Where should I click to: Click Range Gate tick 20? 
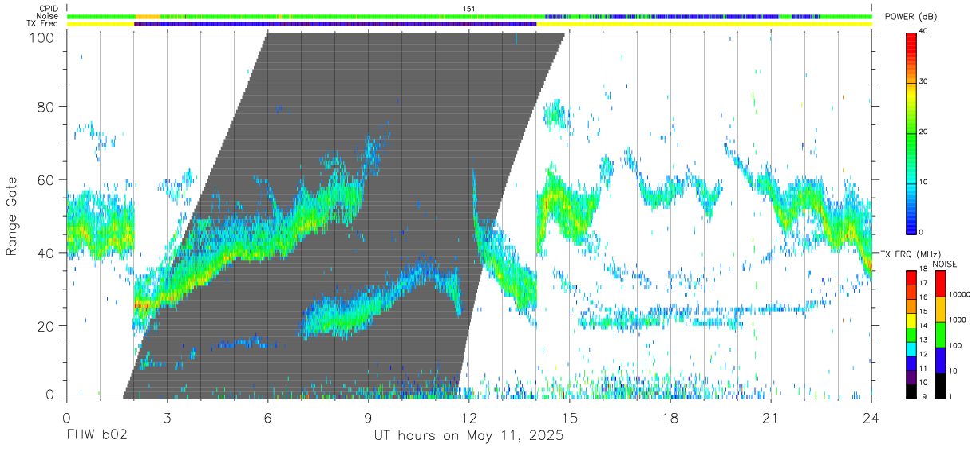[x=46, y=326]
